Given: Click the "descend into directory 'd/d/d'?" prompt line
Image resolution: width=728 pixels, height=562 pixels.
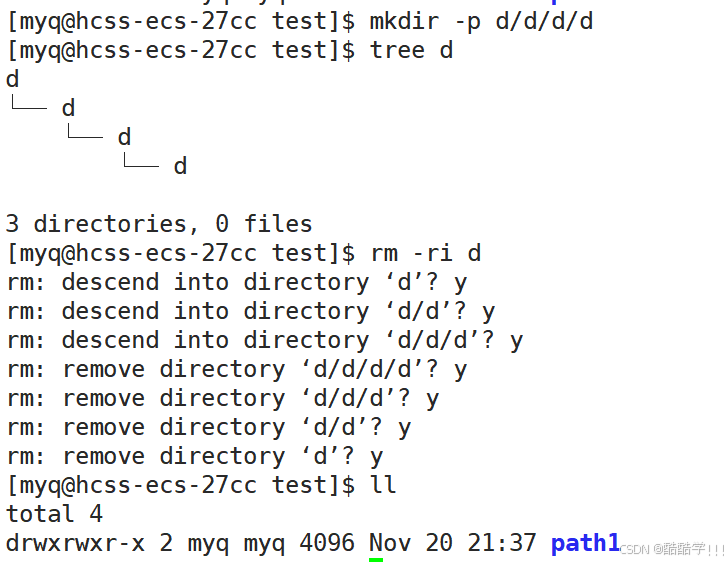Looking at the screenshot, I should point(265,340).
